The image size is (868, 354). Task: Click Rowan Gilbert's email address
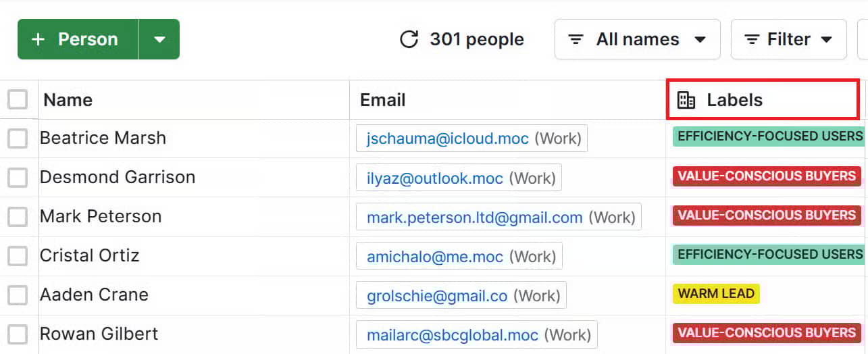pyautogui.click(x=452, y=335)
